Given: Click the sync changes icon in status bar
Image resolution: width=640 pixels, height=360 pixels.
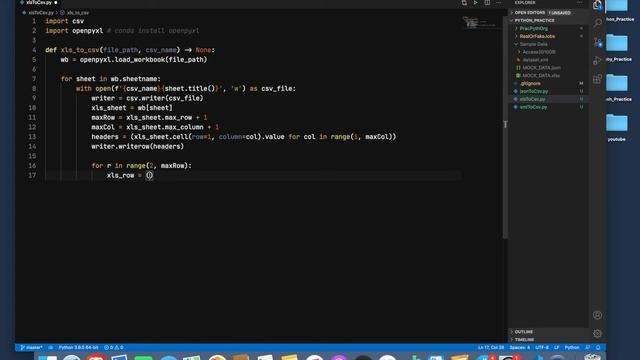Looking at the screenshot, I should pyautogui.click(x=51, y=347).
